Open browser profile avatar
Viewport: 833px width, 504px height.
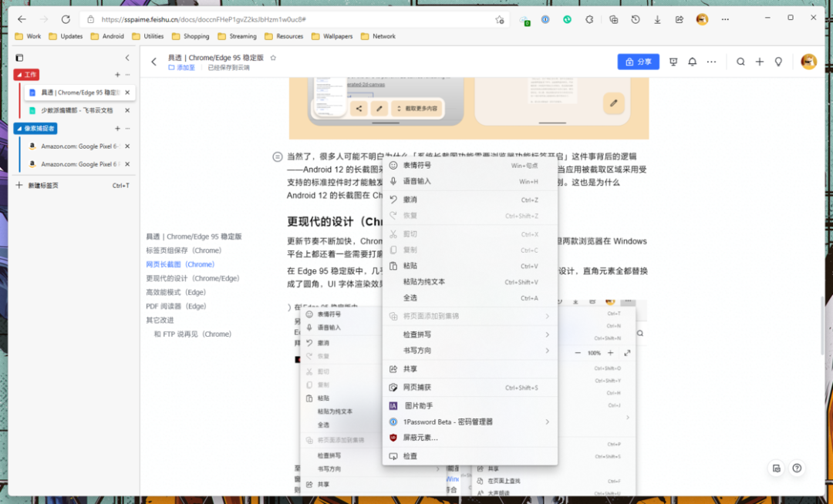click(702, 19)
